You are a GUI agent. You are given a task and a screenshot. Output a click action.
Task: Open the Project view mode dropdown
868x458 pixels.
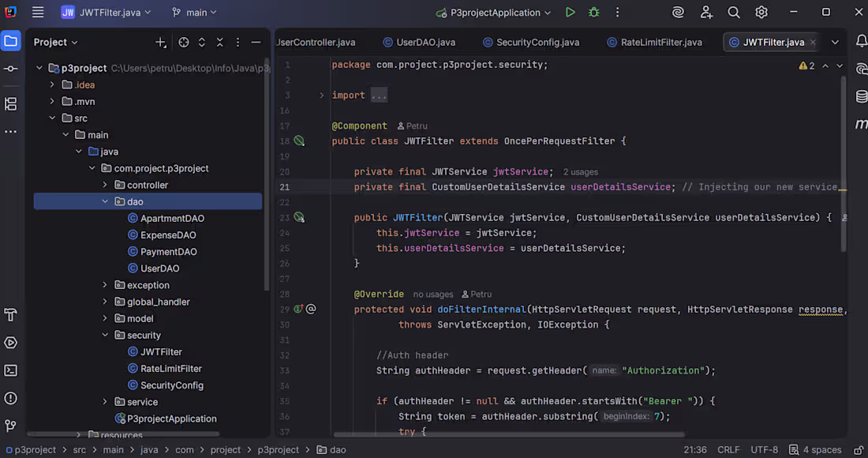pos(55,42)
